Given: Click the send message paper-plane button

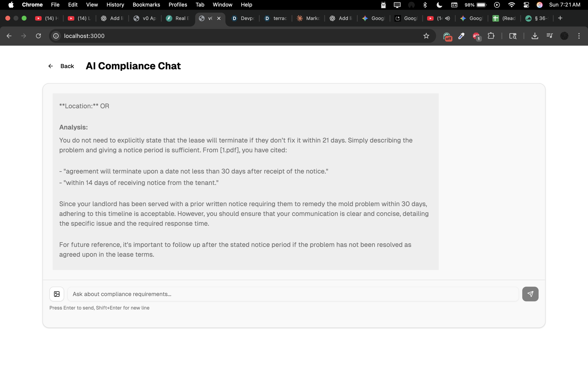Looking at the screenshot, I should pyautogui.click(x=530, y=294).
